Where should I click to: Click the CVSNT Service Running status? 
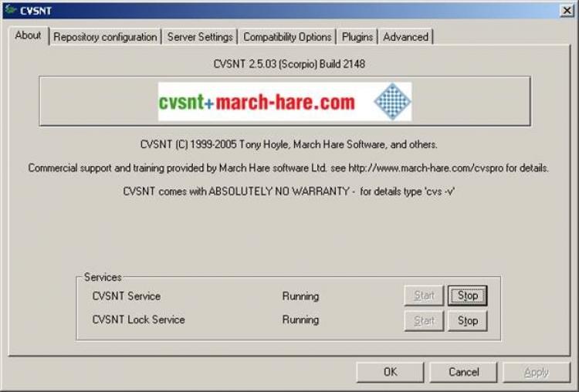pyautogui.click(x=300, y=296)
